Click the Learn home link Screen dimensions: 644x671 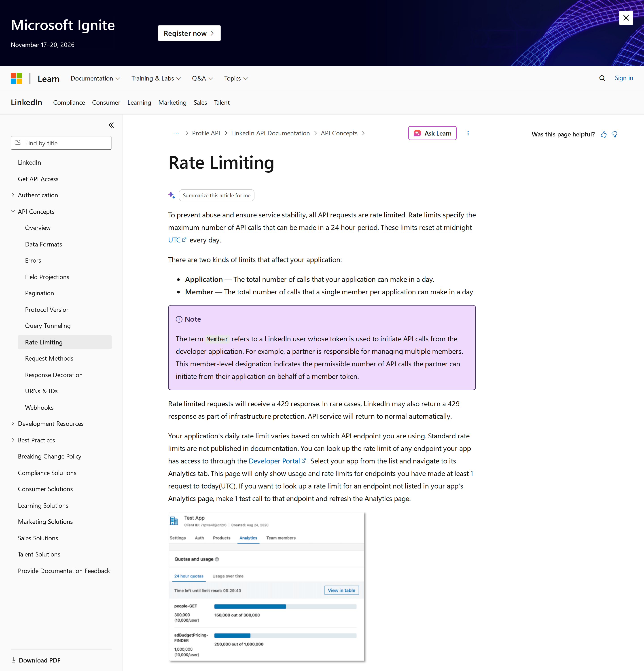tap(48, 79)
